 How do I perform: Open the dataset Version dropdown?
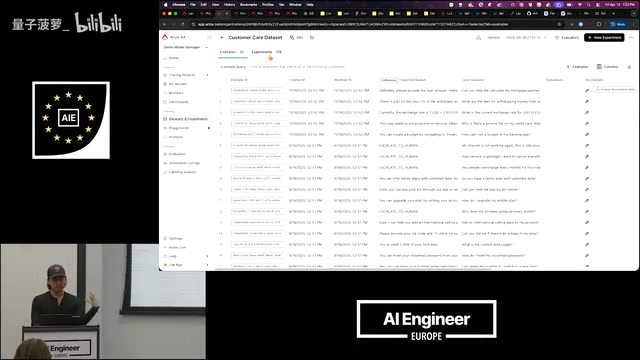527,38
